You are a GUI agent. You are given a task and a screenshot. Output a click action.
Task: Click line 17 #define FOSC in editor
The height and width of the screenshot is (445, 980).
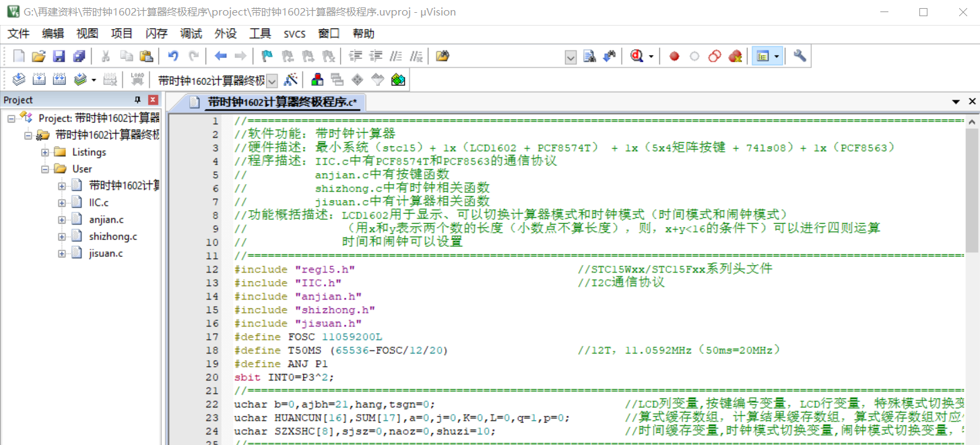[x=308, y=337]
